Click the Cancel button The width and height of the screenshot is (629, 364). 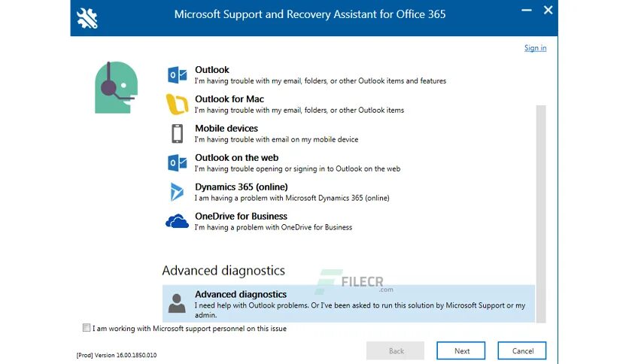pos(522,350)
